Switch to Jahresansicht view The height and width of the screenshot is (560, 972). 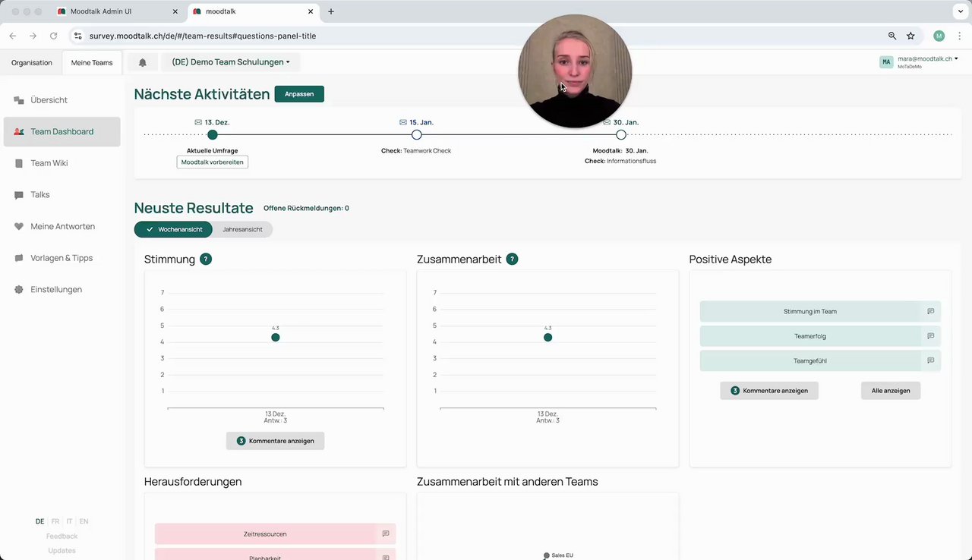[242, 229]
